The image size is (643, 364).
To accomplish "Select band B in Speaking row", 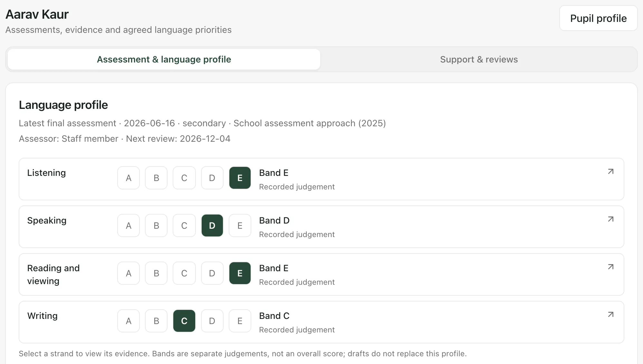I will tap(156, 225).
